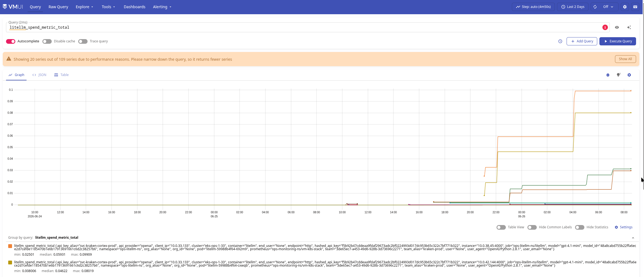Viewport: 644px width, 277px height.
Task: Open the Last 2 Days time picker
Action: pyautogui.click(x=573, y=7)
